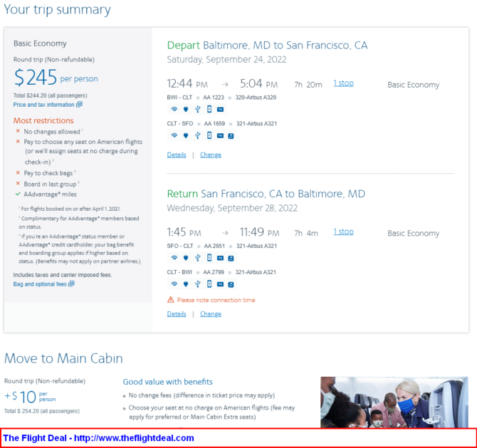Screen dimensions: 477x448
Task: Click Wi-Fi icon for flight AA 1223
Action: 174,109
